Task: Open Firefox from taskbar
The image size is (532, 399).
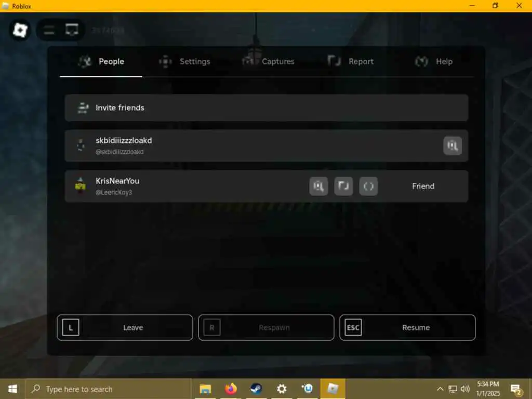Action: 231,389
